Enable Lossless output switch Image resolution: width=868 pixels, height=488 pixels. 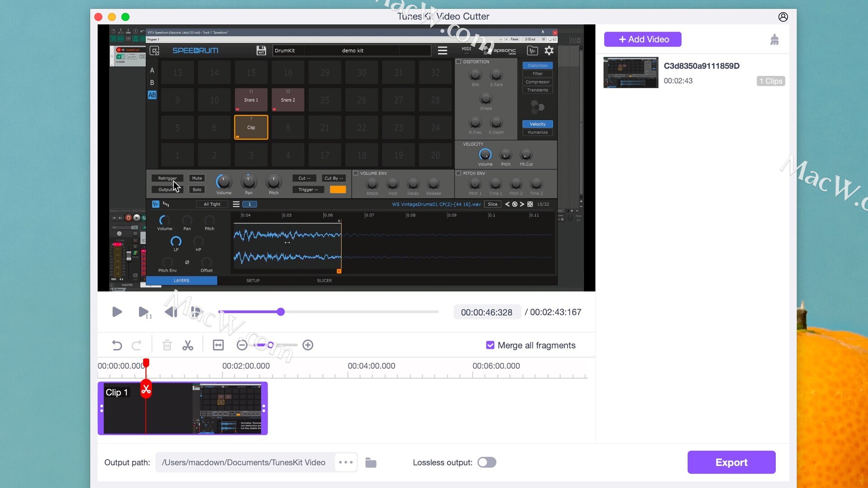tap(487, 462)
